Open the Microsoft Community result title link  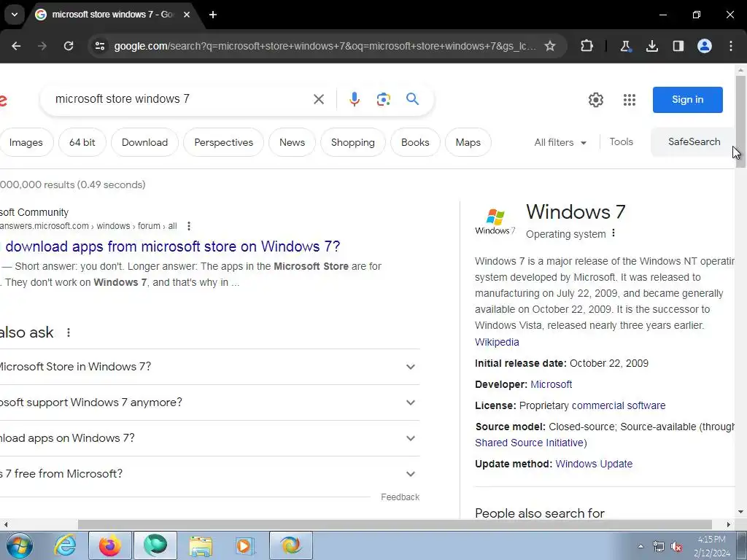tap(172, 246)
